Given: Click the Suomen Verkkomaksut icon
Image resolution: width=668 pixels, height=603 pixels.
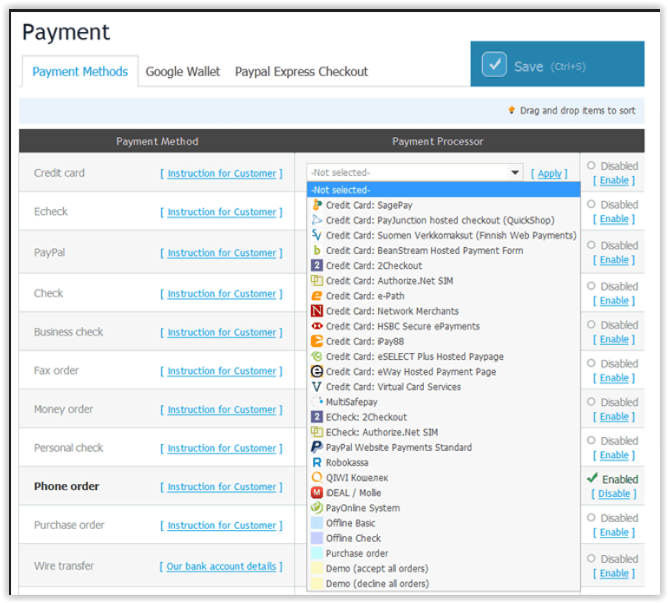Looking at the screenshot, I should coord(317,235).
